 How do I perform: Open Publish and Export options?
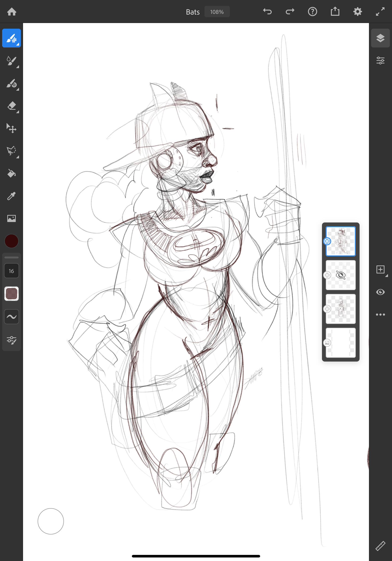pos(335,12)
